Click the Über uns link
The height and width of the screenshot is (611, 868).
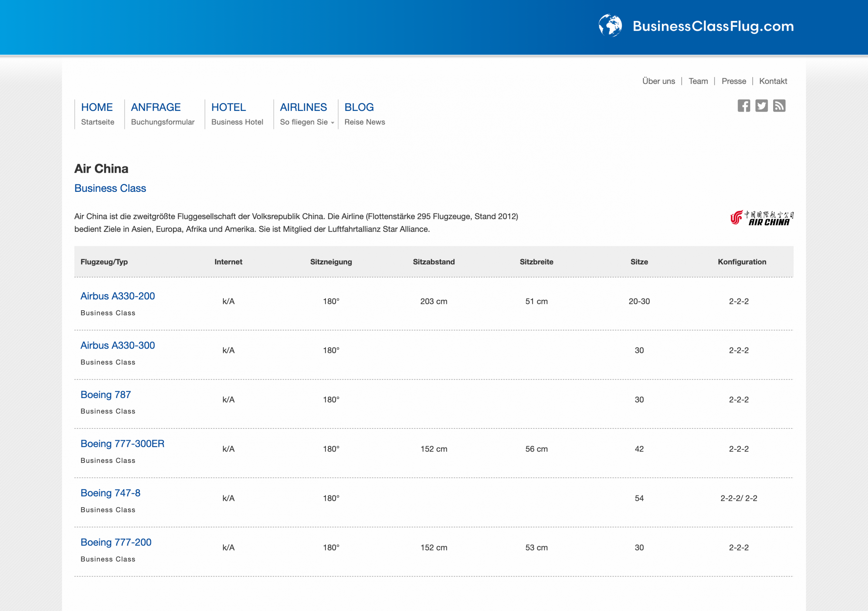[x=658, y=81]
